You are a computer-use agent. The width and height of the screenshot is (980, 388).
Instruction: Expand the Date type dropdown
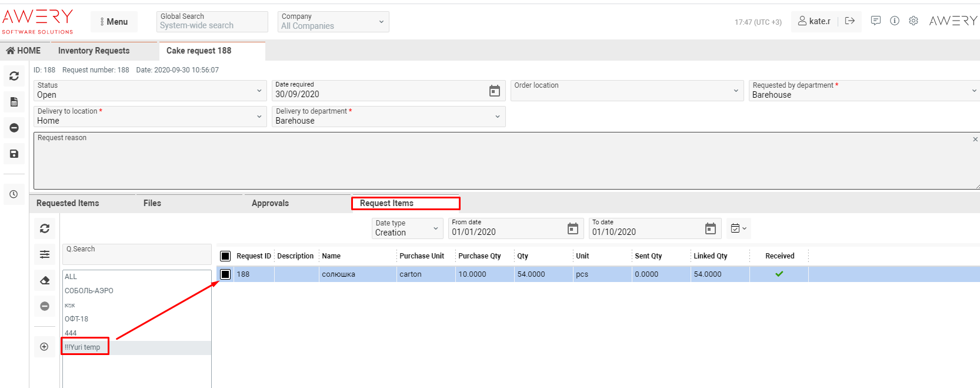coord(407,228)
